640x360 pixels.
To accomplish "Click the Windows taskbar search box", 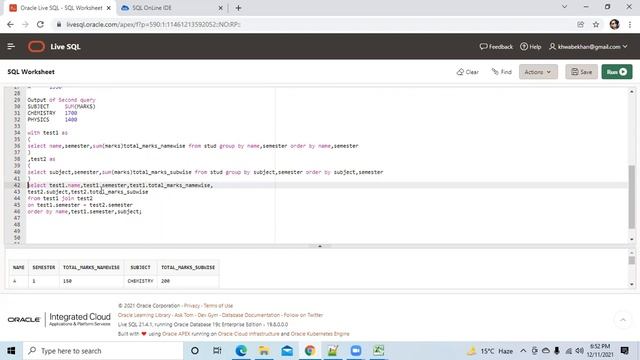I will click(103, 351).
